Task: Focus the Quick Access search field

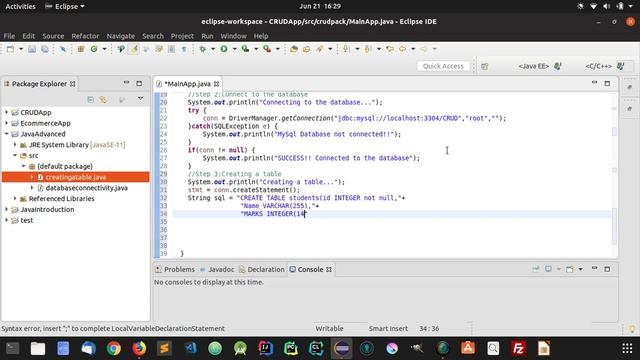Action: tap(443, 66)
